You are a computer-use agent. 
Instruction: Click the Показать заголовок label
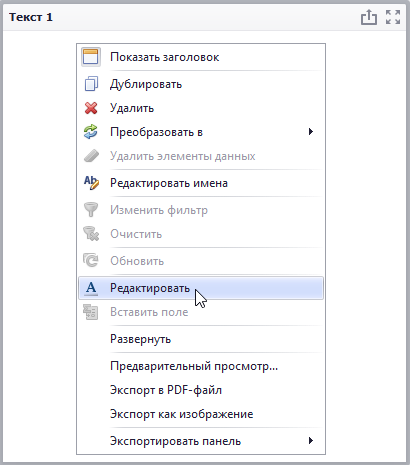(165, 57)
